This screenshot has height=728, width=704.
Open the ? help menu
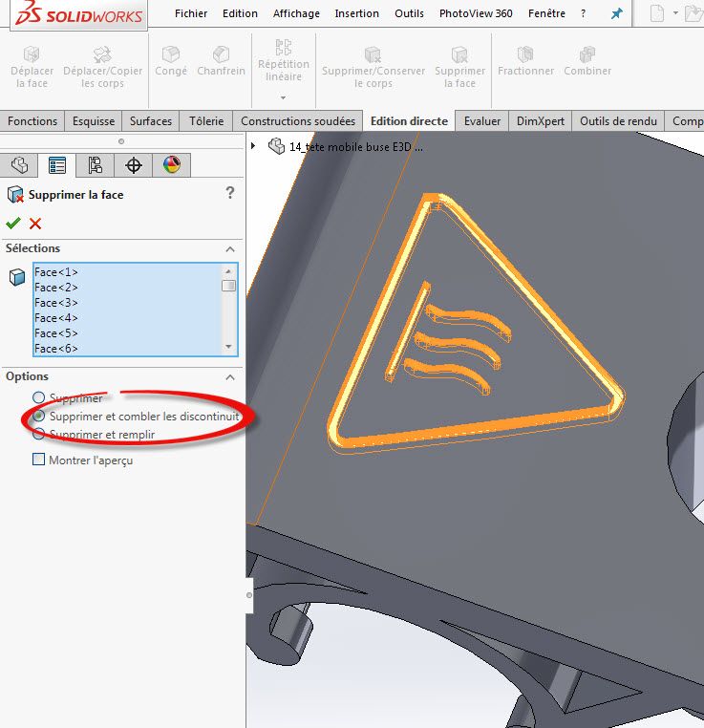click(583, 13)
